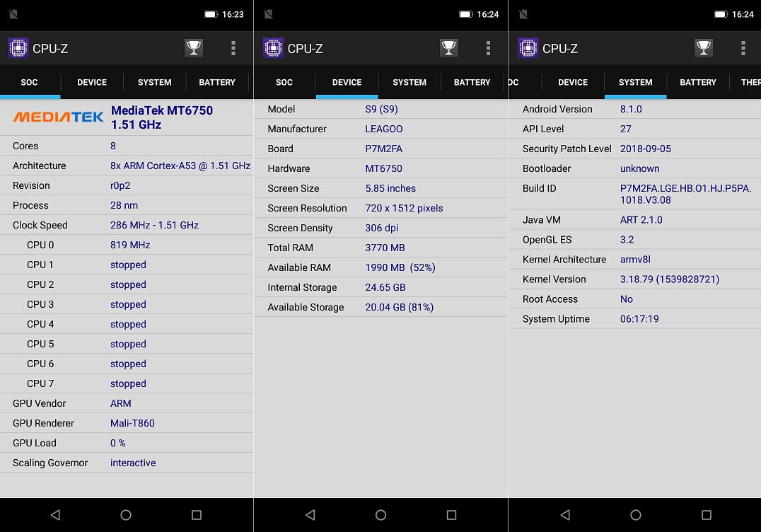Tap the Android back button in the left screen
This screenshot has height=532, width=761.
click(x=55, y=514)
